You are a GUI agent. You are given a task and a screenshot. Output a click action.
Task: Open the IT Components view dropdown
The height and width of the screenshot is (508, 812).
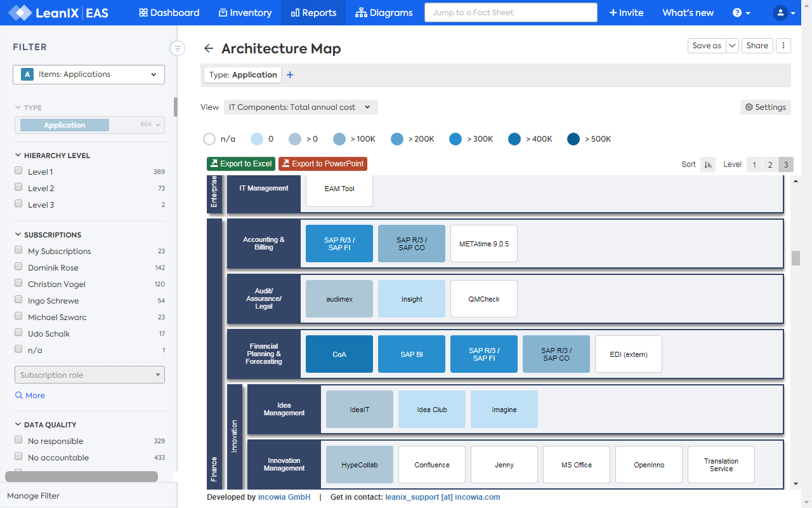[301, 107]
